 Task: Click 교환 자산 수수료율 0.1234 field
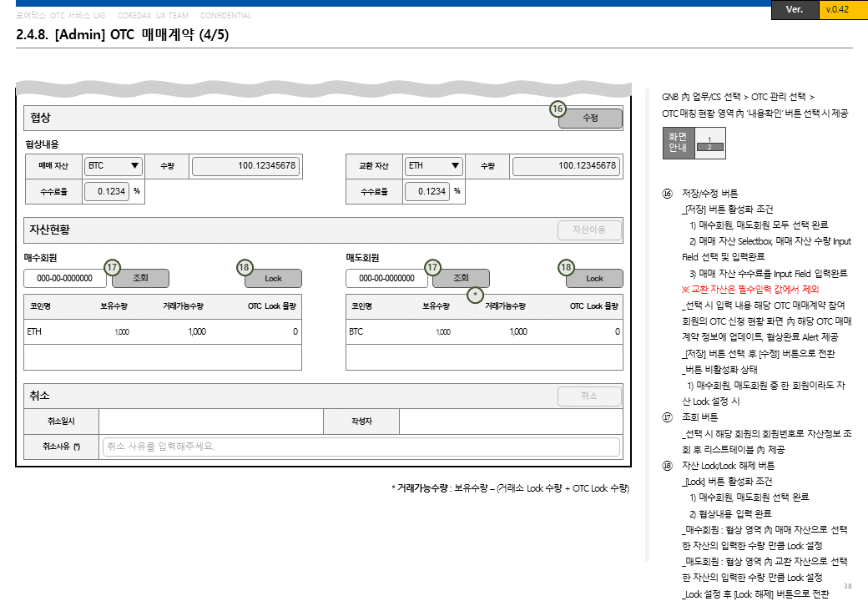pos(426,191)
